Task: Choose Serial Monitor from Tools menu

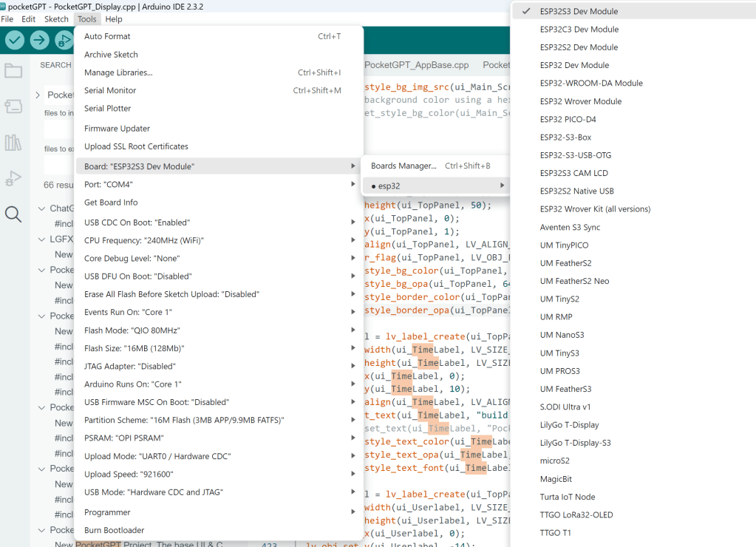Action: 110,90
